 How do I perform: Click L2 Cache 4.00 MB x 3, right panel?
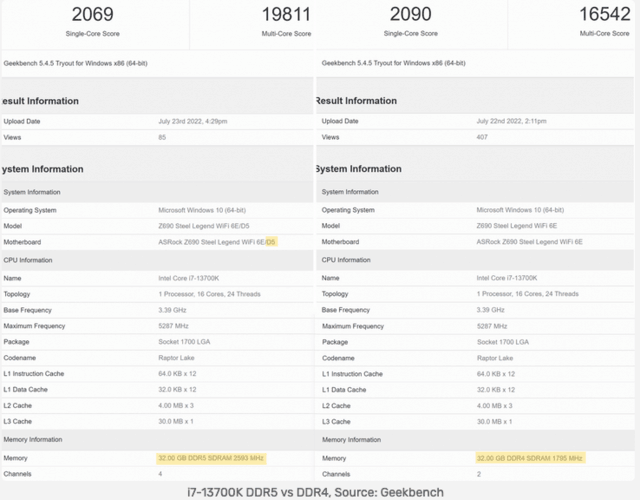pyautogui.click(x=495, y=406)
